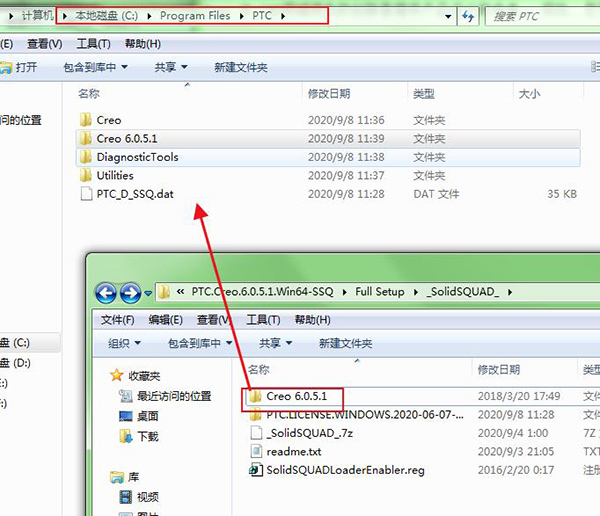Open 帮助(H) menu in PTC window
The height and width of the screenshot is (516, 600).
(x=143, y=44)
